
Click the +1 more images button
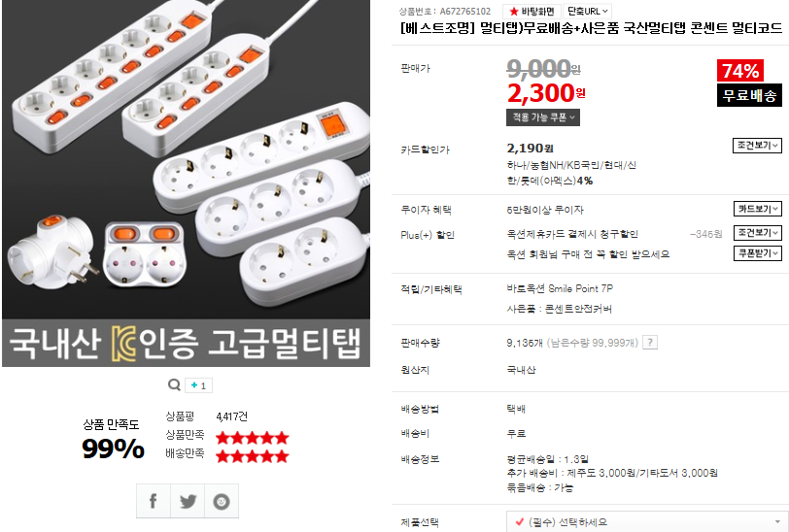click(x=199, y=385)
